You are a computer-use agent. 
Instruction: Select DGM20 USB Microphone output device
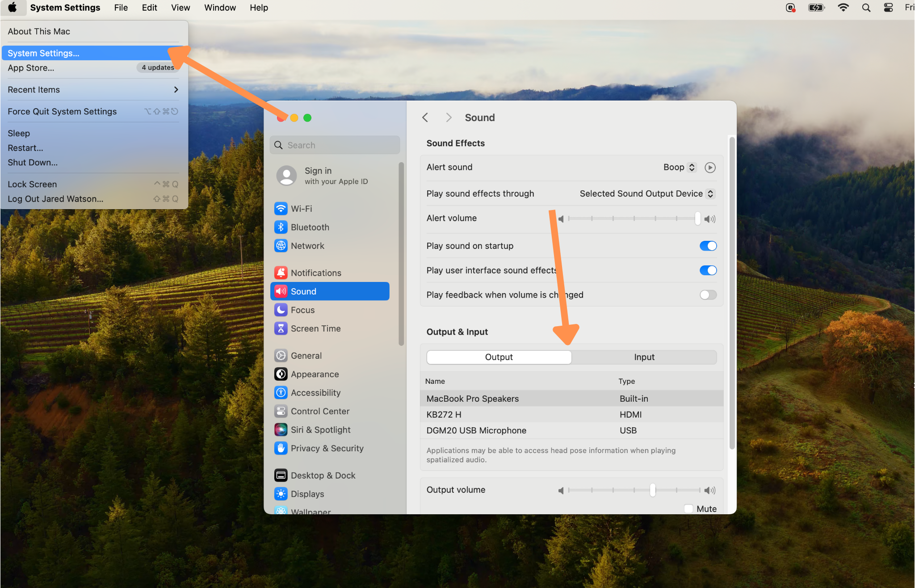[x=571, y=430]
